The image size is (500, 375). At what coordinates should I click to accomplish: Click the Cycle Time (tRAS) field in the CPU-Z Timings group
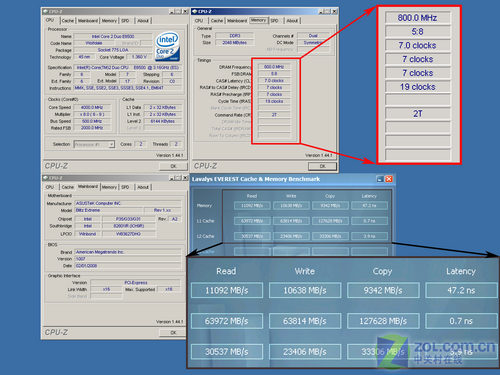pos(274,101)
